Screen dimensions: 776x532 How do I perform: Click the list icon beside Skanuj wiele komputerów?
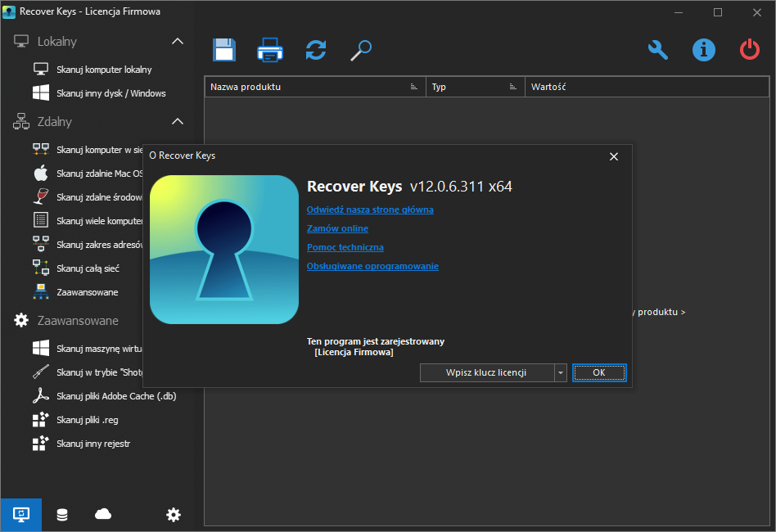pos(41,220)
